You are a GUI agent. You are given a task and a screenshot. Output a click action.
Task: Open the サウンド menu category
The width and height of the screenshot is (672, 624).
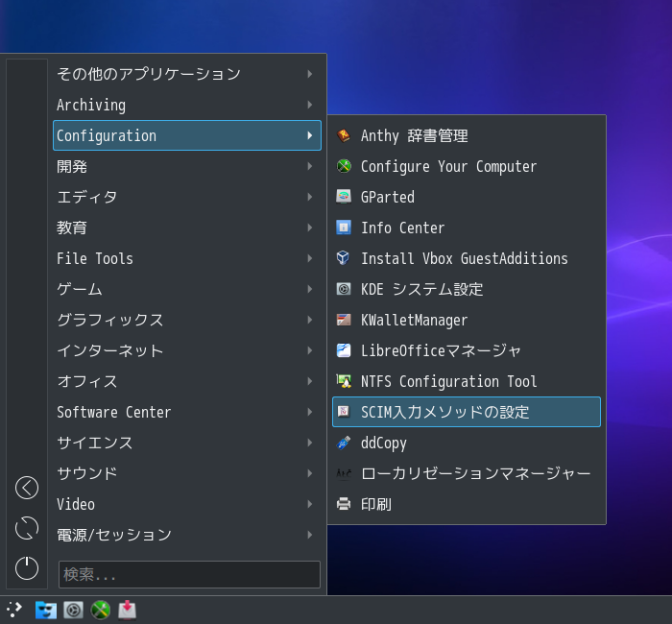tap(187, 473)
